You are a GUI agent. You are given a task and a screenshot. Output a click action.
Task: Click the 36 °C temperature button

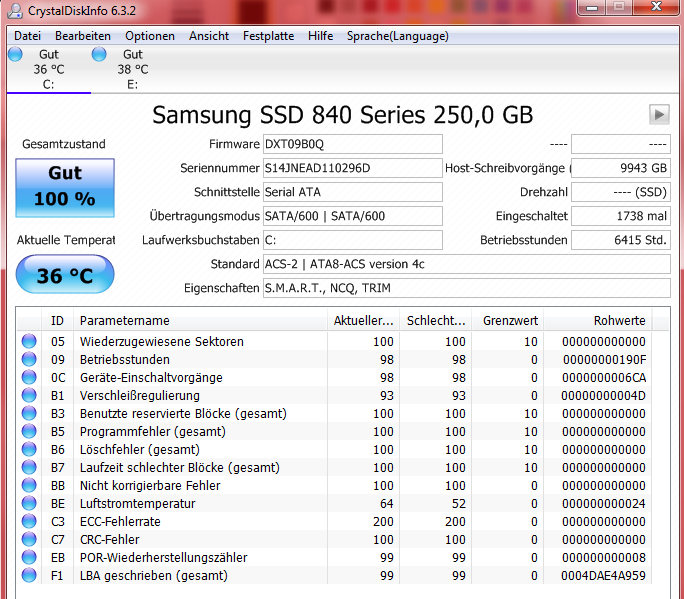[x=65, y=274]
